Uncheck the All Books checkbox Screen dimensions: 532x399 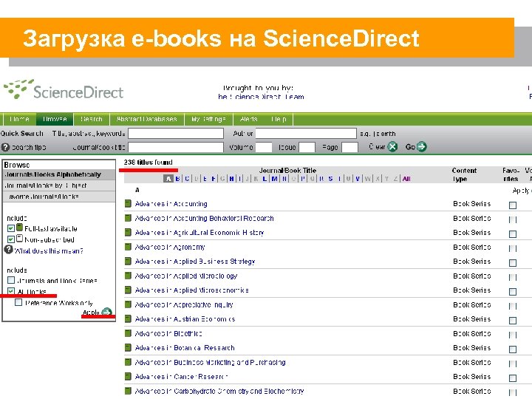click(11, 291)
